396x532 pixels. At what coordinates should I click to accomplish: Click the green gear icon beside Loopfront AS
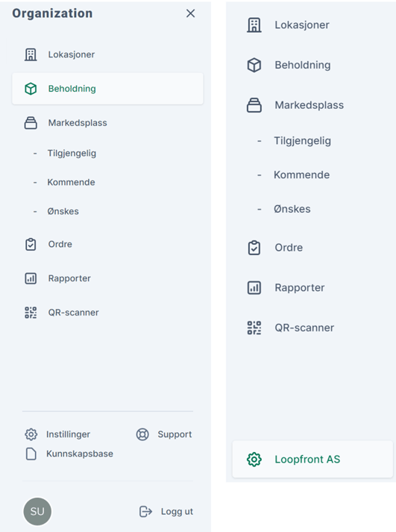(x=254, y=460)
